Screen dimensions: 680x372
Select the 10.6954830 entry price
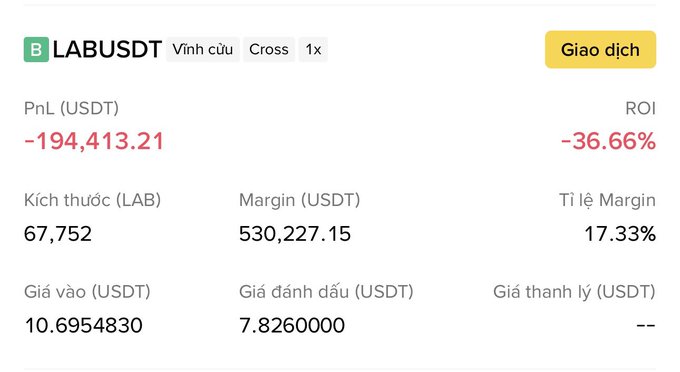click(83, 326)
